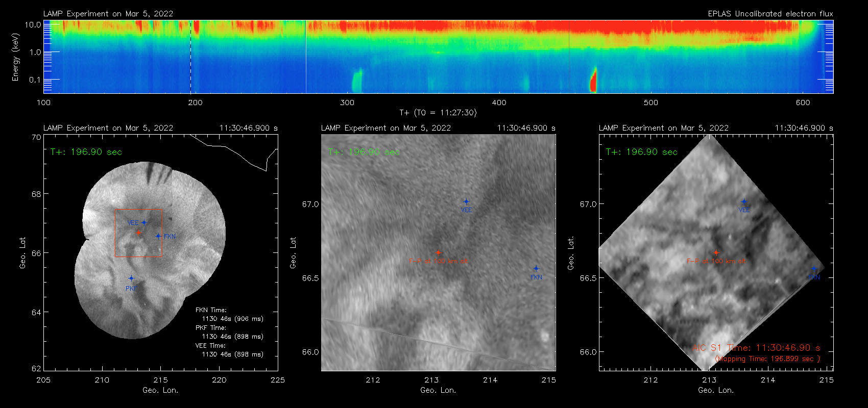Click the green 'T+: 196.90 sec' label on the wide map
The width and height of the screenshot is (868, 408).
(x=86, y=152)
